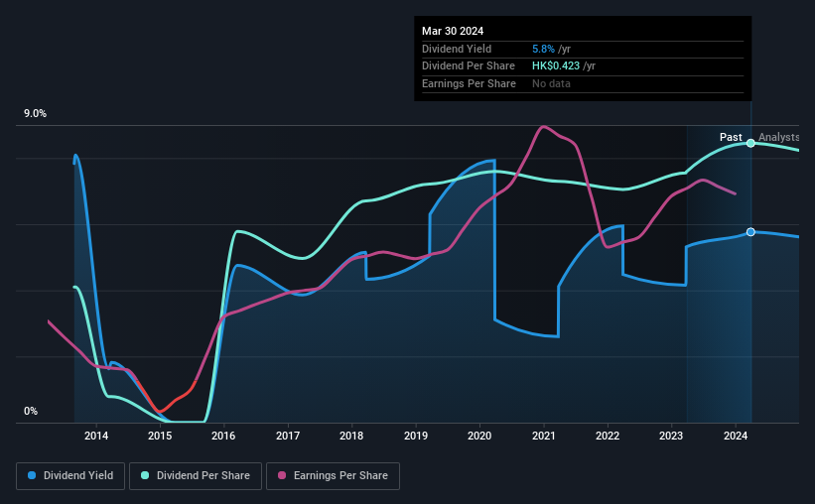This screenshot has width=815, height=504.
Task: Select the Dividend Yield data point marker
Action: 750,232
